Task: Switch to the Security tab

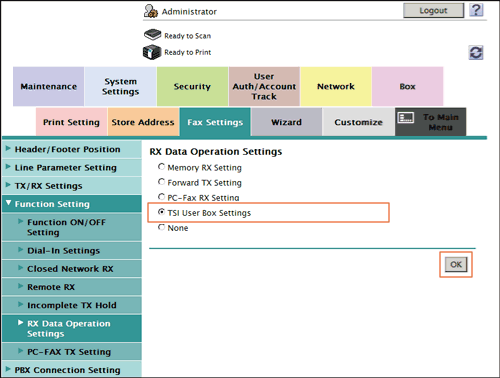Action: tap(192, 86)
